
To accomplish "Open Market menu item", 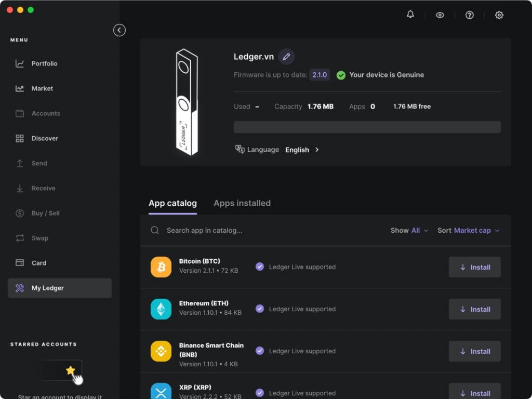I will point(60,88).
